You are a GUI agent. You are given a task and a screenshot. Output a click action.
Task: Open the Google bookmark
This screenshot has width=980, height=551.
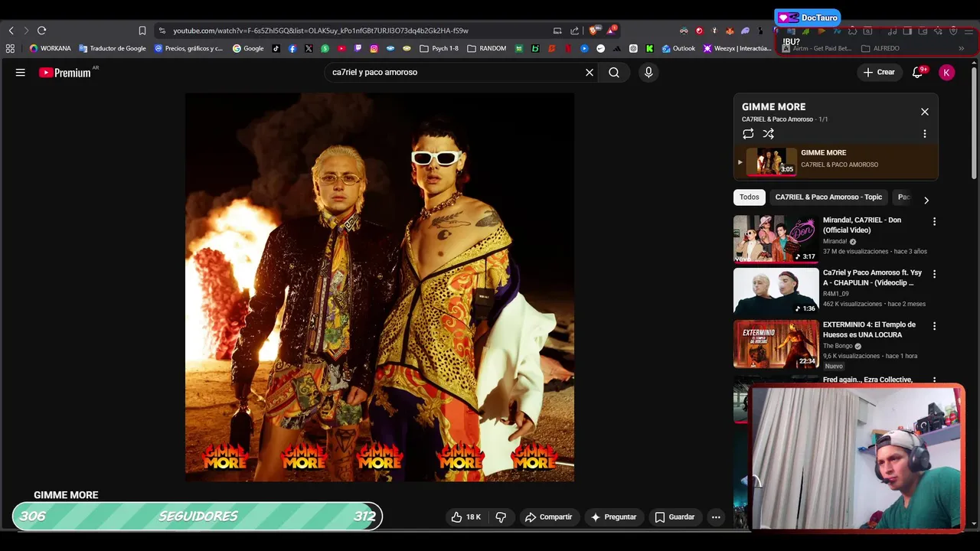pyautogui.click(x=248, y=48)
